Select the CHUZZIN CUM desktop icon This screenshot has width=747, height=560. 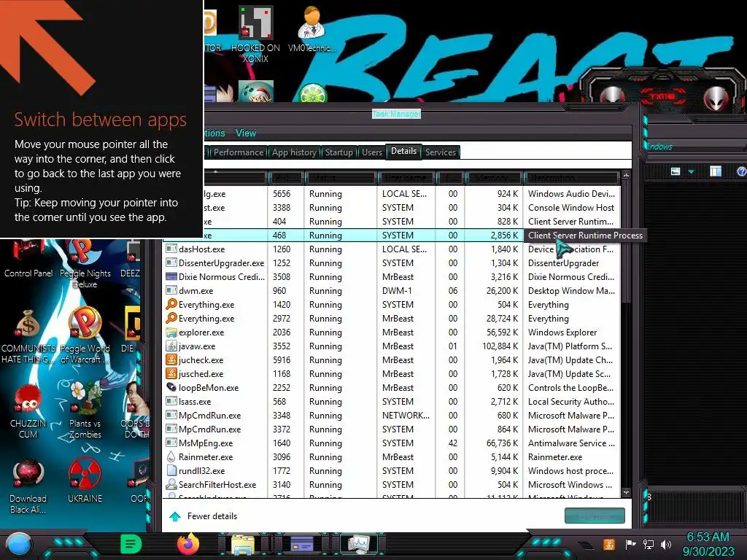[x=28, y=411]
